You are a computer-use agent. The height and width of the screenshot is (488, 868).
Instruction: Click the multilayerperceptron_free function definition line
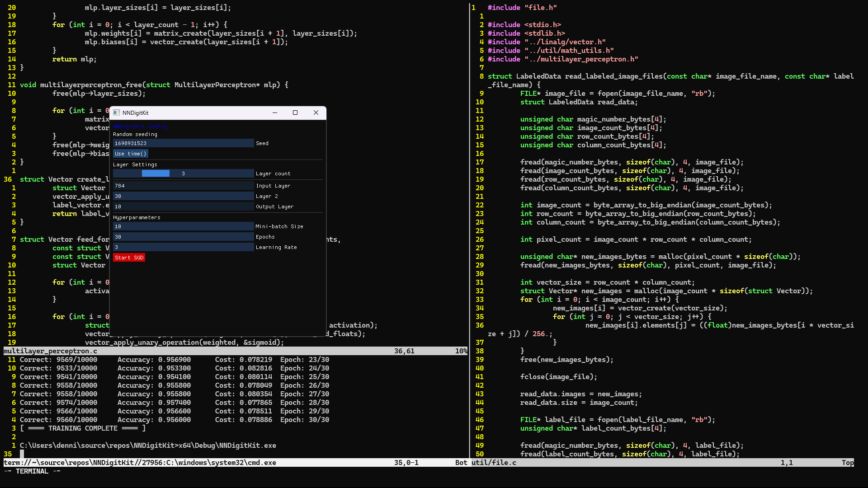[x=154, y=85]
